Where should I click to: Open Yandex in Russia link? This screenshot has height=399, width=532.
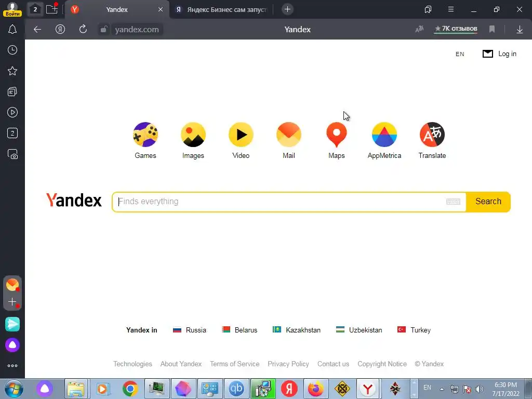(189, 330)
